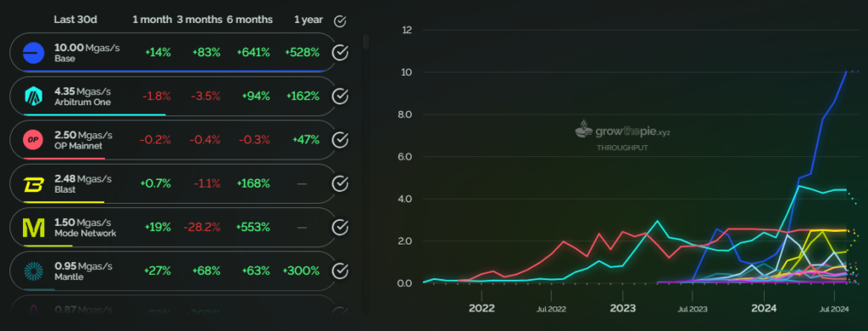The width and height of the screenshot is (868, 331).
Task: Click OP Mainnet 2.50 Mgas/s value
Action: (84, 135)
